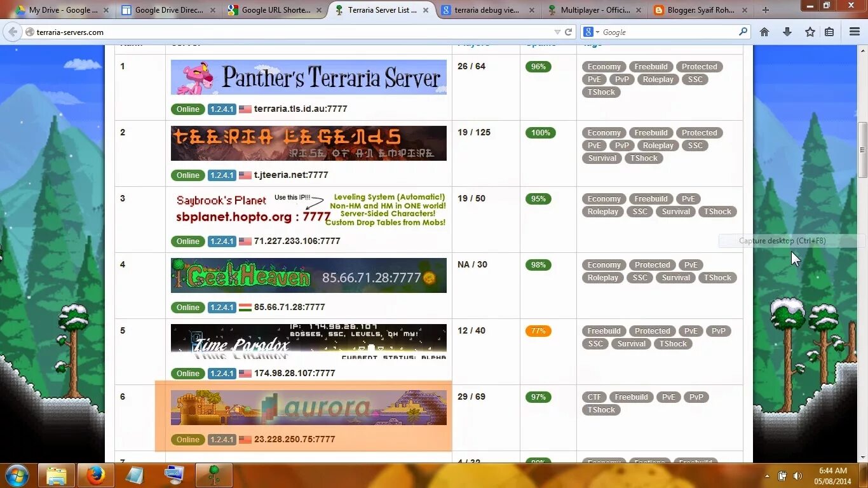Viewport: 868px width, 488px height.
Task: Open Saybrook's Planet server banner
Action: 309,210
